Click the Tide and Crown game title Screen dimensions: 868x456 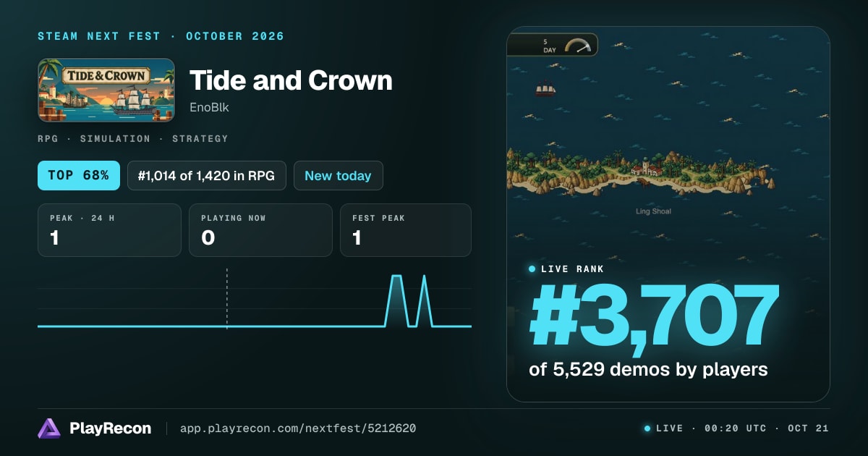pos(291,80)
